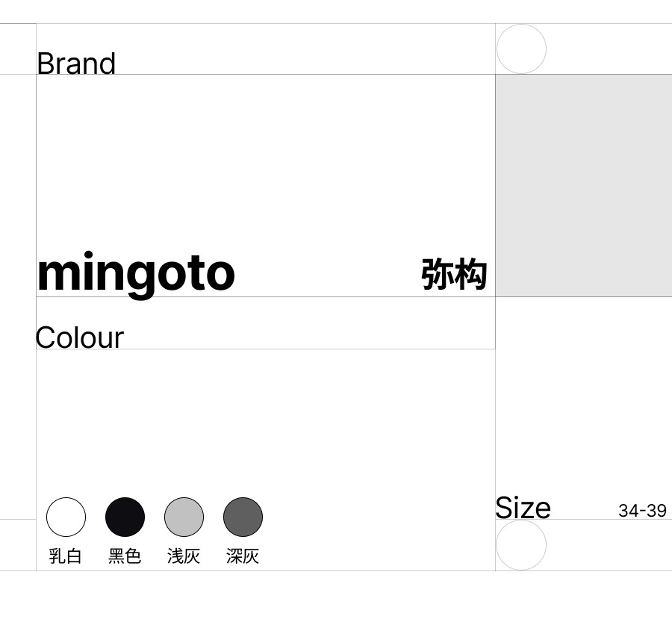Click the Colour heading

(79, 338)
